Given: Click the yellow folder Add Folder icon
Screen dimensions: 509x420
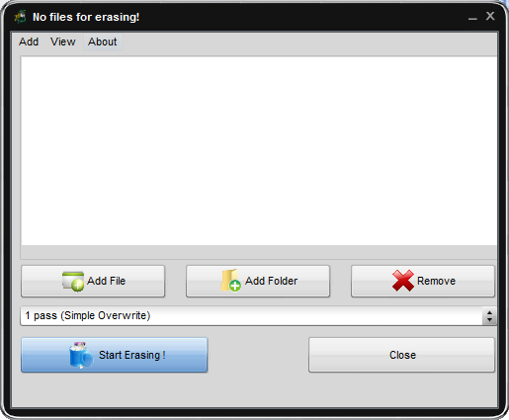Looking at the screenshot, I should tap(230, 281).
